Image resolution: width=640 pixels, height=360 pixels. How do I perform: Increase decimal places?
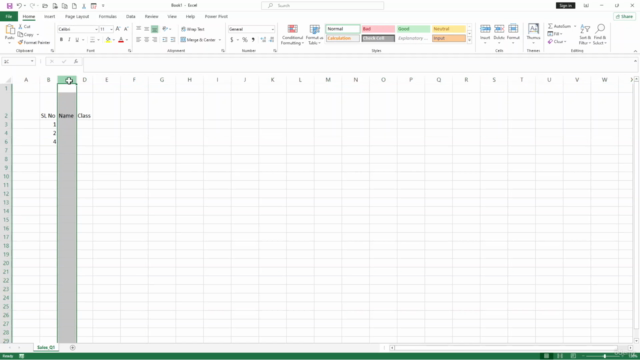(x=263, y=40)
